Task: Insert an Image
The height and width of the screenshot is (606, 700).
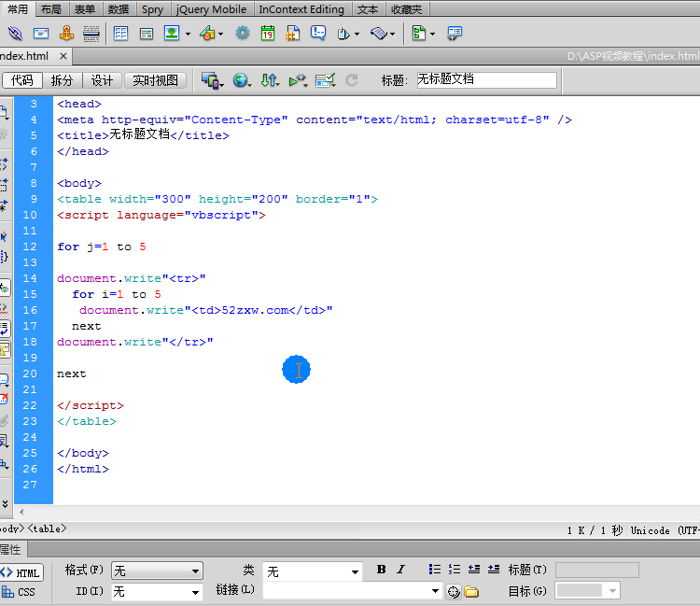Action: pyautogui.click(x=172, y=33)
